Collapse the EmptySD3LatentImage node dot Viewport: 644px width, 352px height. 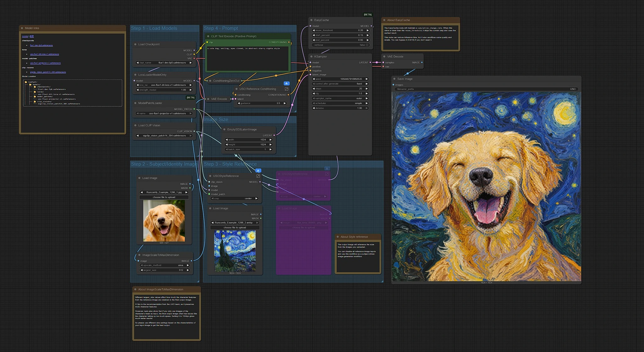coord(225,129)
